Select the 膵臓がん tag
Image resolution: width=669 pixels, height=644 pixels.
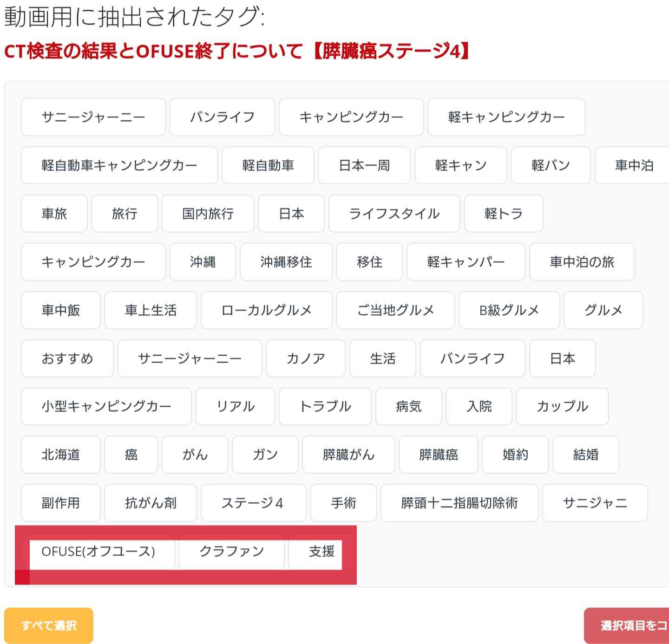(348, 455)
